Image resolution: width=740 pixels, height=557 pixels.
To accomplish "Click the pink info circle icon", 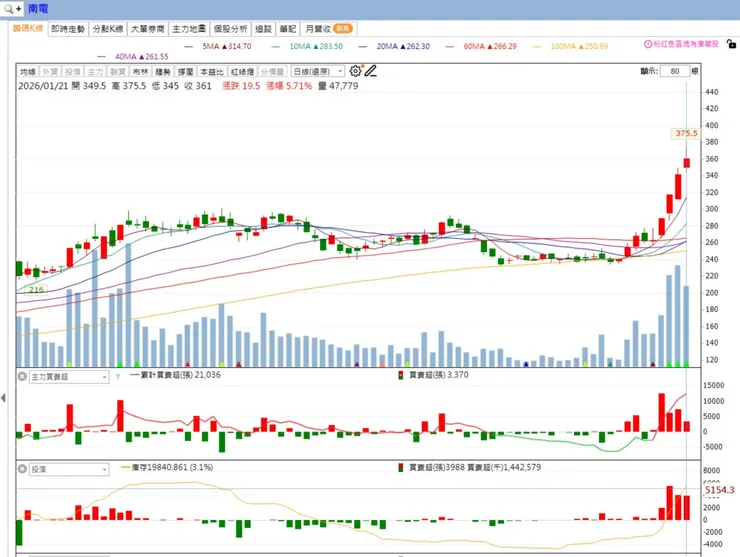I will coord(648,44).
